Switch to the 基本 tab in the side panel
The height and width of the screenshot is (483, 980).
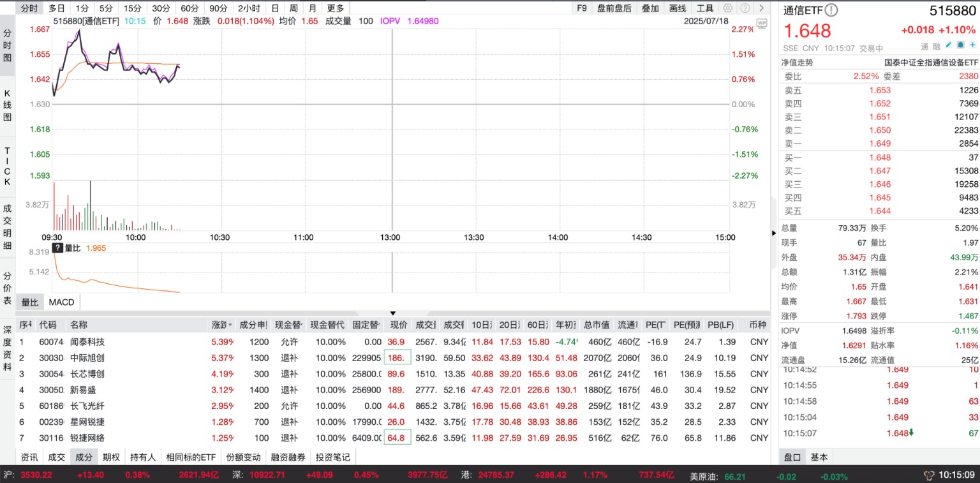tap(819, 457)
